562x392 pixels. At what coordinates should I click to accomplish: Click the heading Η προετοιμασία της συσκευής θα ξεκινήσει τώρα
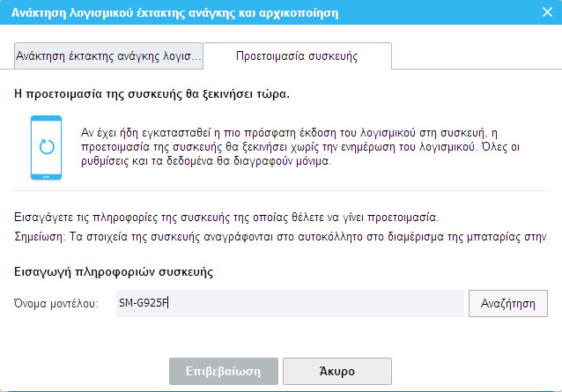point(152,94)
